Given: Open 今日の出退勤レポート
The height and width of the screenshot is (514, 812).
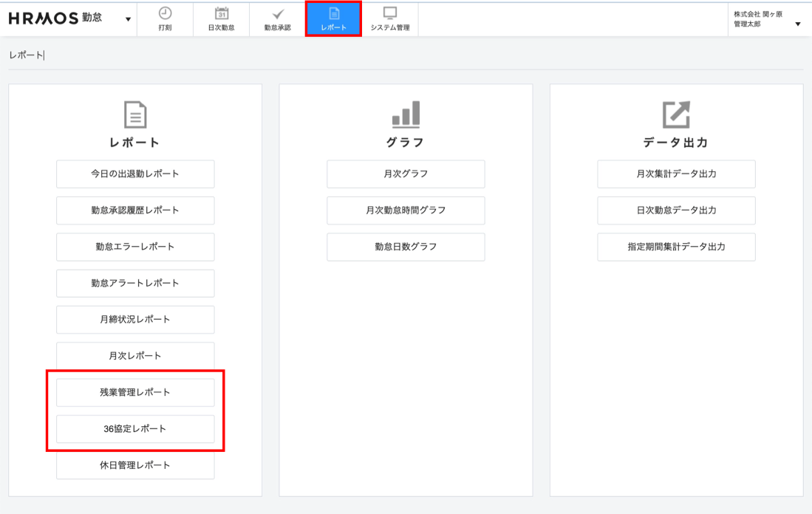Looking at the screenshot, I should click(x=135, y=174).
